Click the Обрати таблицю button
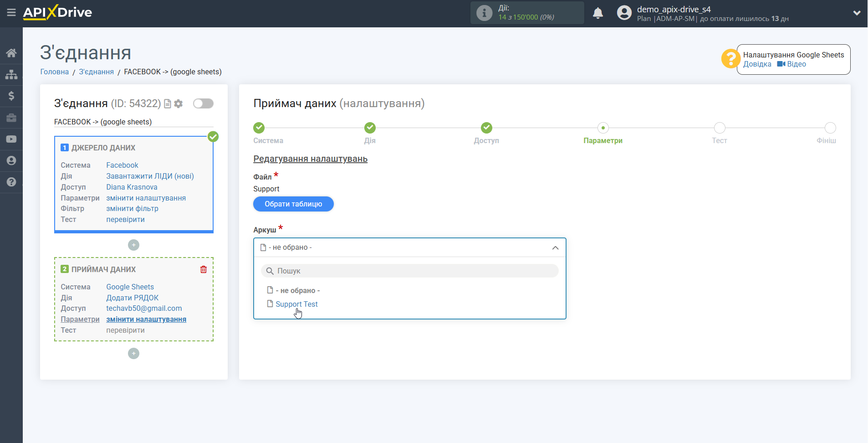868x443 pixels. [293, 204]
